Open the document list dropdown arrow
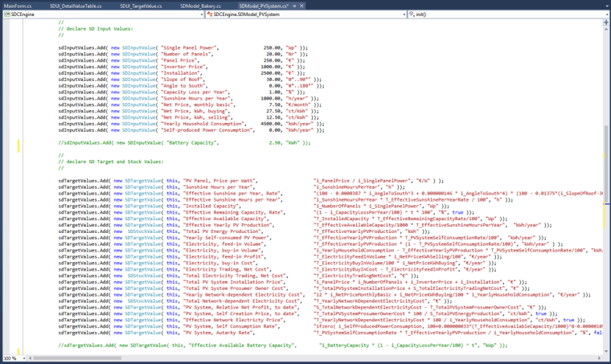Viewport: 611px width, 364px height. pyautogui.click(x=605, y=5)
